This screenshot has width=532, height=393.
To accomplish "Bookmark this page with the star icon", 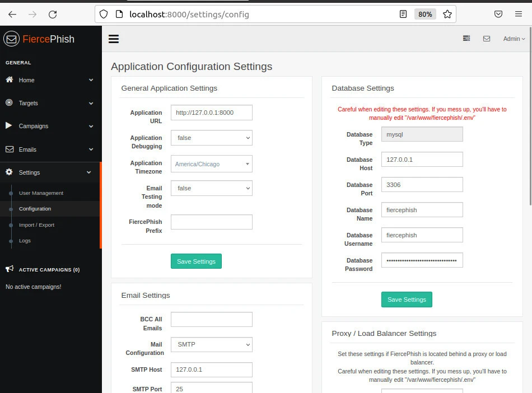I will [447, 15].
